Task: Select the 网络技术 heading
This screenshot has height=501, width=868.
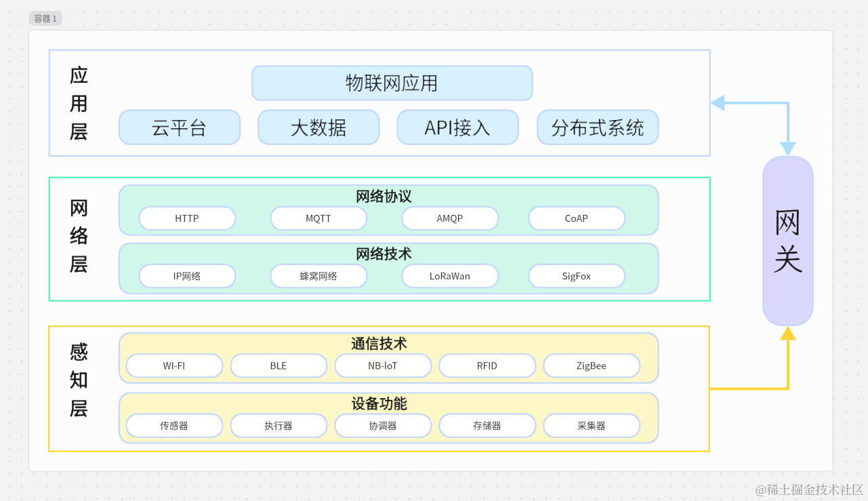Action: (x=384, y=254)
